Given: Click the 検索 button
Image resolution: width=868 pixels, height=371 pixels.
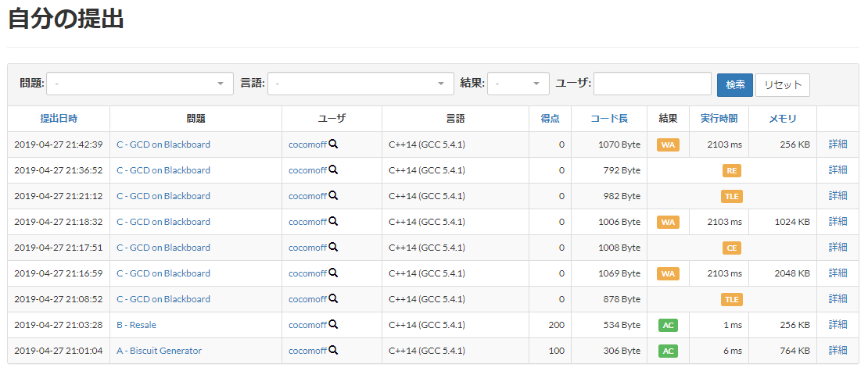Looking at the screenshot, I should click(734, 84).
